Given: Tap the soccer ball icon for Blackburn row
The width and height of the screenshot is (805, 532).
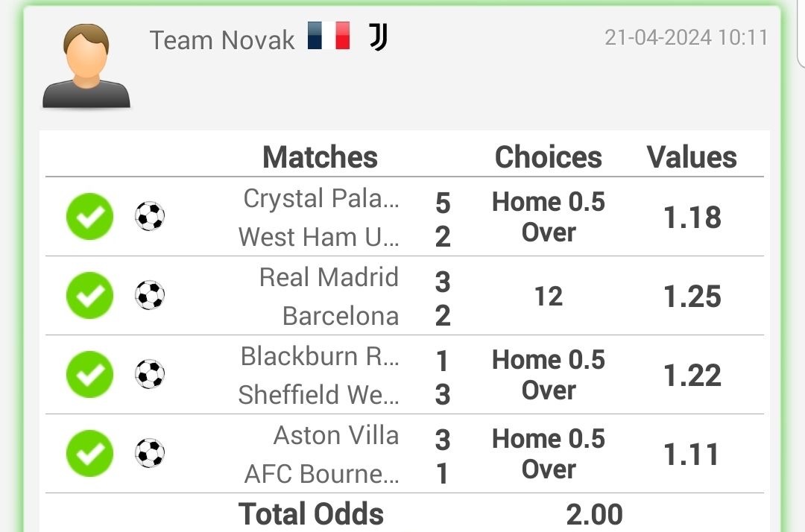Looking at the screenshot, I should point(150,375).
